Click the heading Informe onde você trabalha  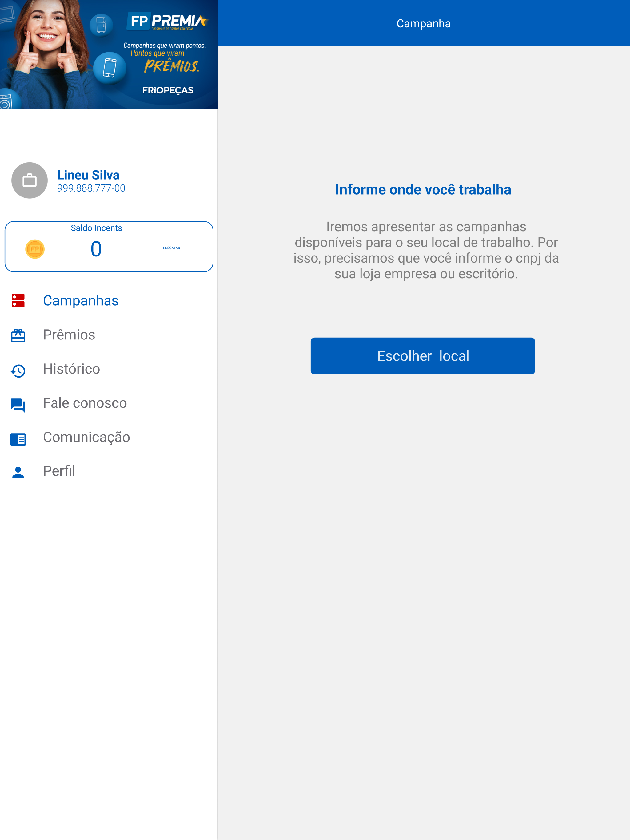pyautogui.click(x=423, y=189)
